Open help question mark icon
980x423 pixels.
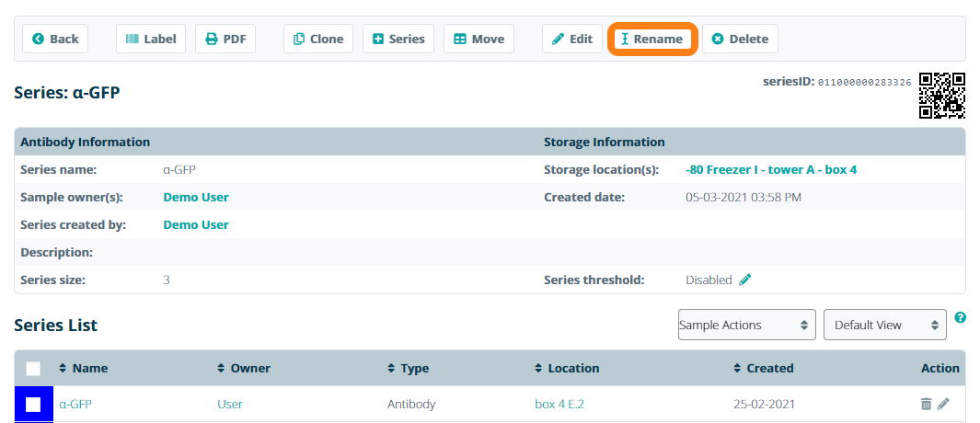(x=960, y=317)
